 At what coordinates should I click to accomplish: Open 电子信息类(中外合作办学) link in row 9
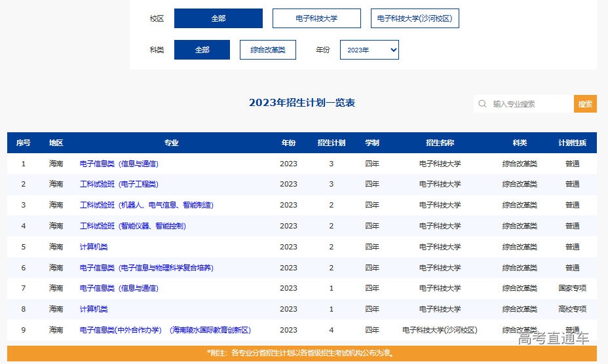[x=165, y=330]
